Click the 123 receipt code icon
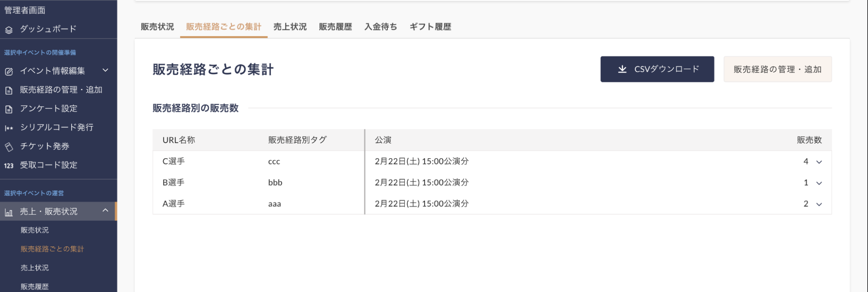Image resolution: width=868 pixels, height=292 pixels. (x=9, y=166)
